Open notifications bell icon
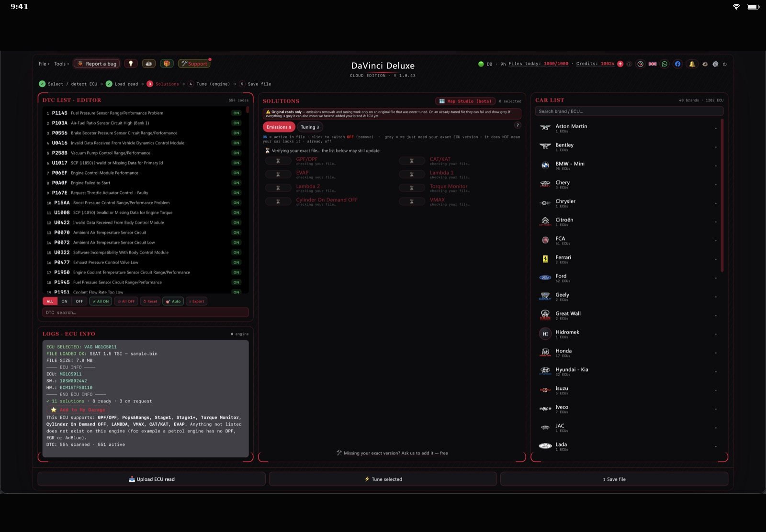The width and height of the screenshot is (766, 532). [692, 64]
